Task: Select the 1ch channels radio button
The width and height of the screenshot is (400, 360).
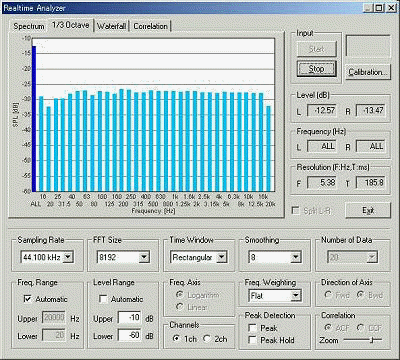Action: 177,339
